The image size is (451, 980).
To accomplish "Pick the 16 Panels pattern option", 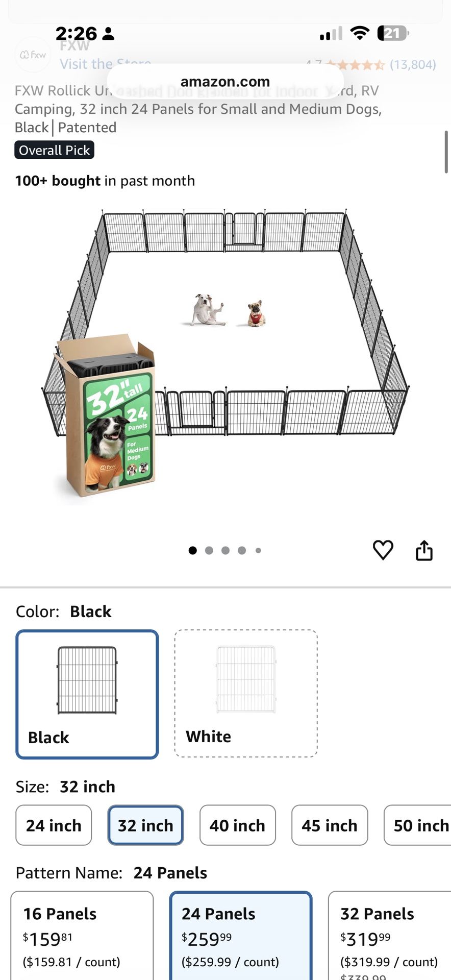I will click(x=82, y=936).
